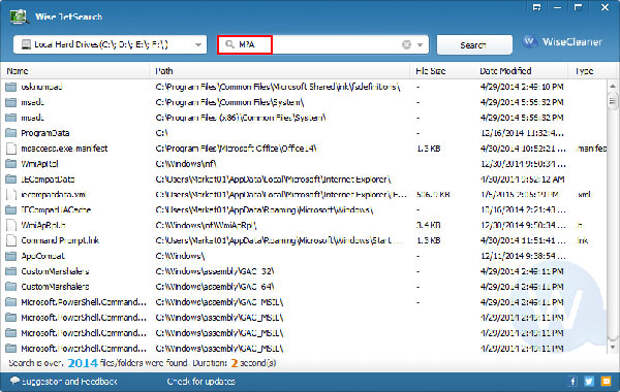
Task: Click the speech bubble feedback icon
Action: point(15,381)
